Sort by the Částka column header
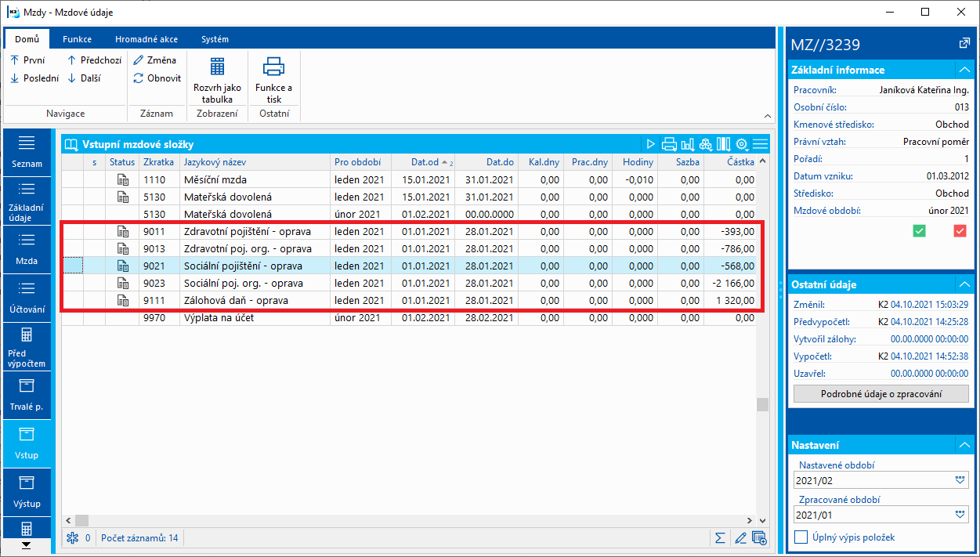980x557 pixels. [x=731, y=162]
